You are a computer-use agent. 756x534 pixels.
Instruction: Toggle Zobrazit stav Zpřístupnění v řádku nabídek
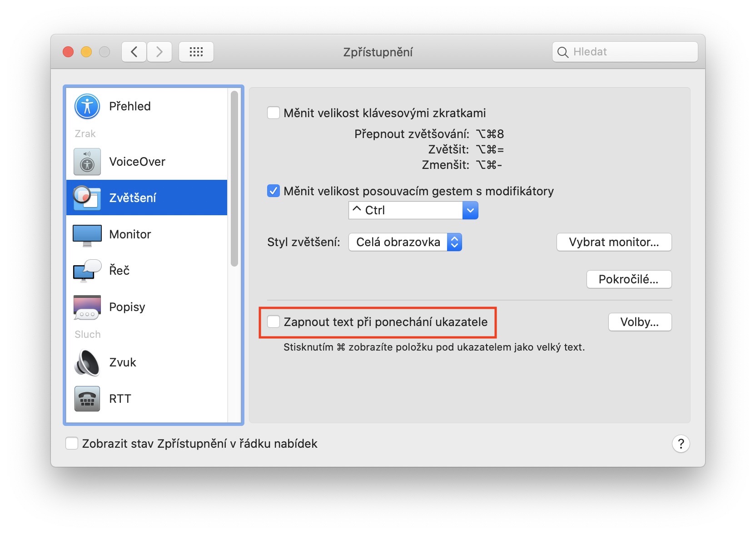tap(72, 444)
